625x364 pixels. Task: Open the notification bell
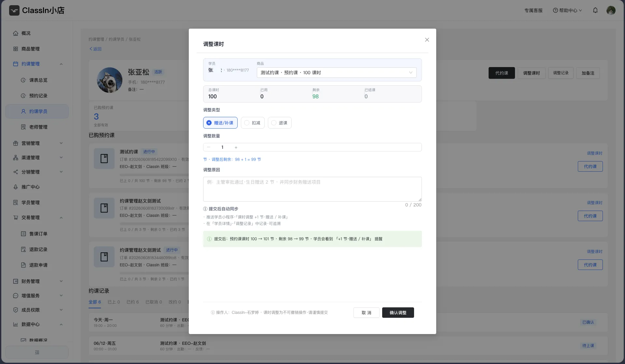tap(595, 10)
